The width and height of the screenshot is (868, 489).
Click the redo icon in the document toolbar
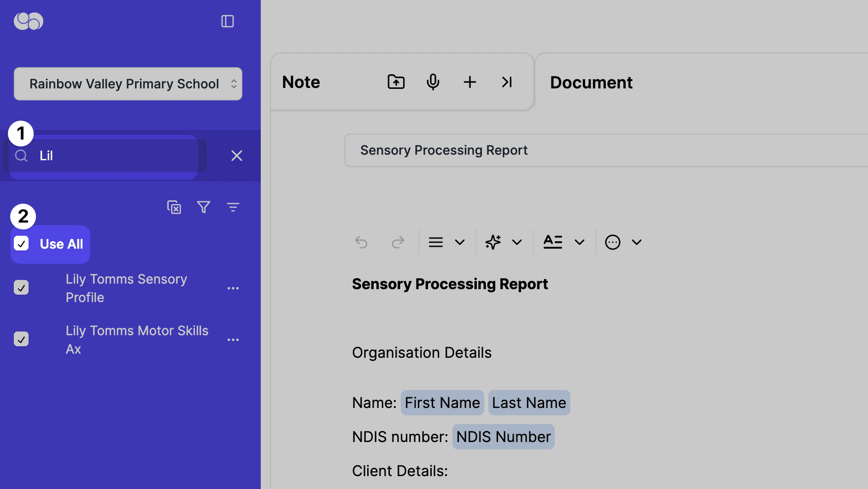398,242
